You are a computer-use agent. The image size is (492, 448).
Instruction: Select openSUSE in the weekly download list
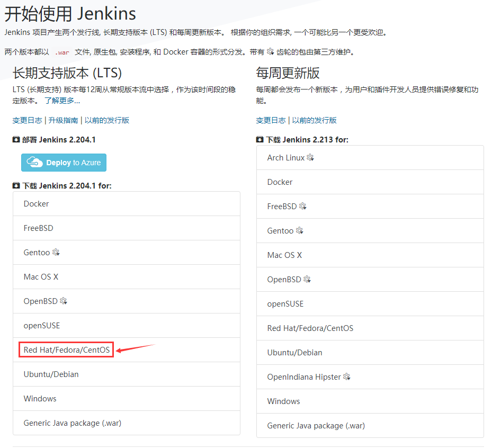coord(370,304)
